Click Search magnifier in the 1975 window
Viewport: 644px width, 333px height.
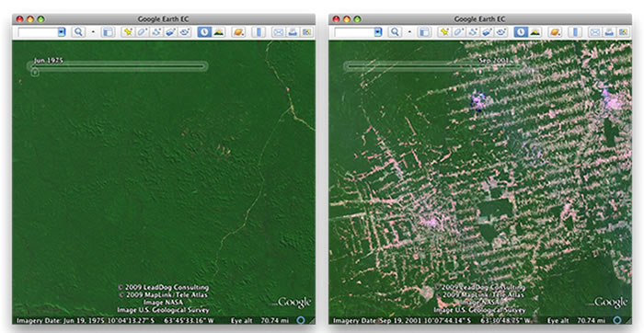[x=78, y=32]
